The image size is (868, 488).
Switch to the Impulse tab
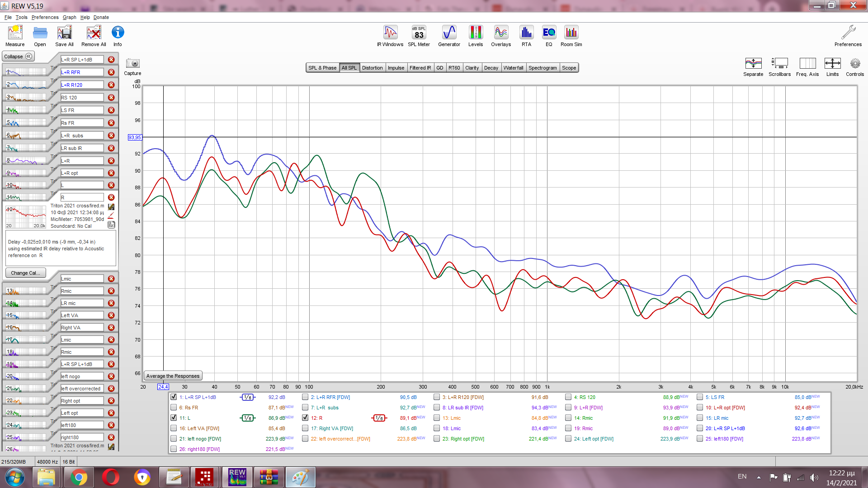pyautogui.click(x=396, y=68)
